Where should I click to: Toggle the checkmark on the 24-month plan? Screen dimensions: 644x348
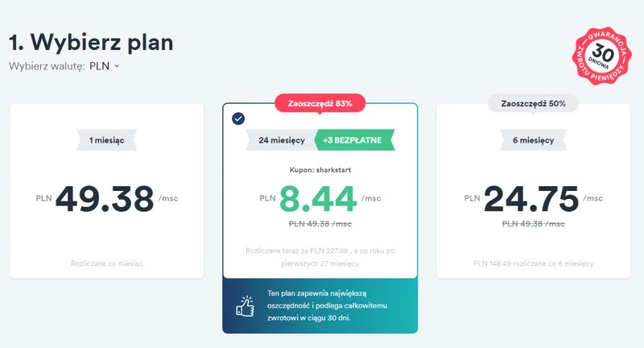[238, 119]
